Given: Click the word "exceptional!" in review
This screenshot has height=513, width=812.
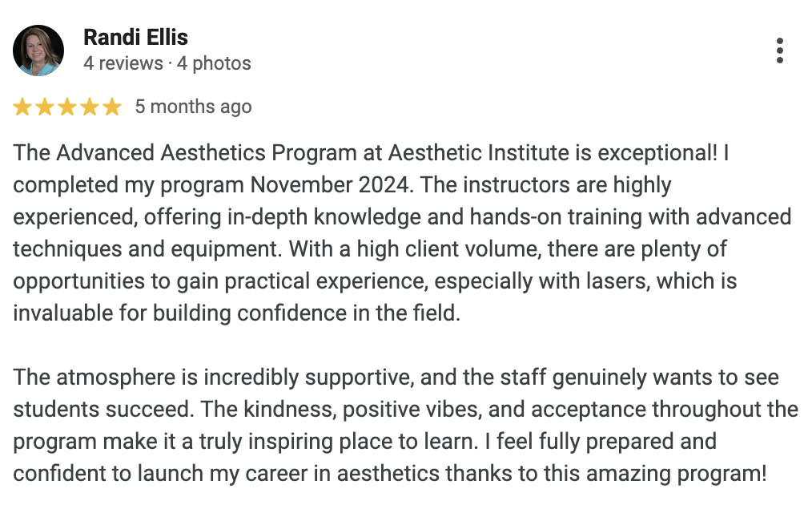Looking at the screenshot, I should point(657,153).
